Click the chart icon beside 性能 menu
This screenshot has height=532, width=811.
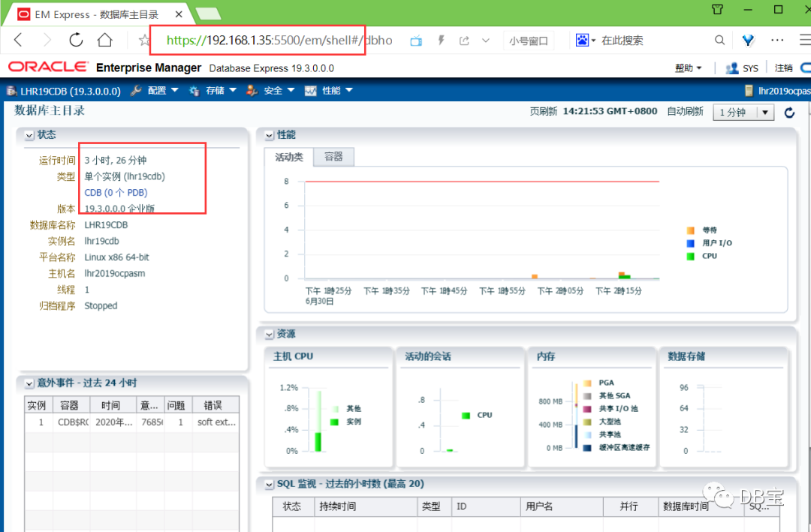310,91
